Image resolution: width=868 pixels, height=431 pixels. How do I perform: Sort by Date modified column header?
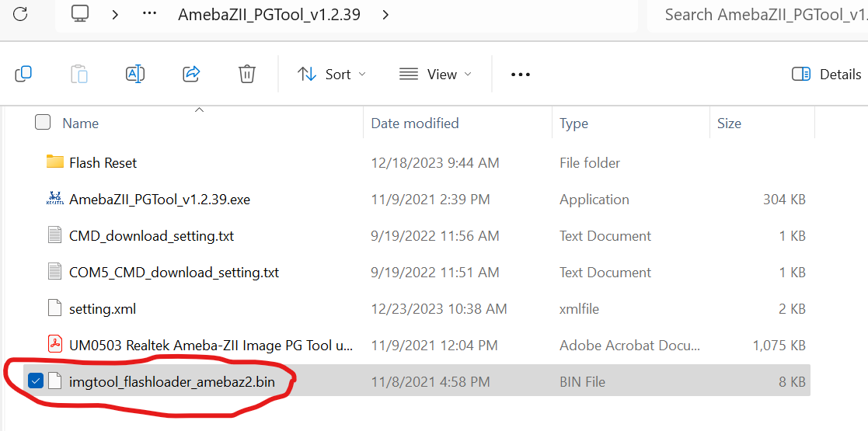[x=415, y=123]
